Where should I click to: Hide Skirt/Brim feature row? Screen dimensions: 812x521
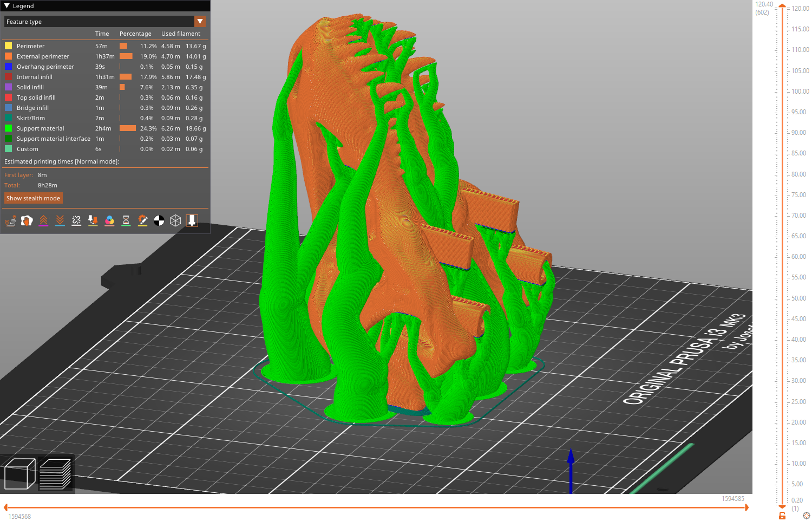105,118
